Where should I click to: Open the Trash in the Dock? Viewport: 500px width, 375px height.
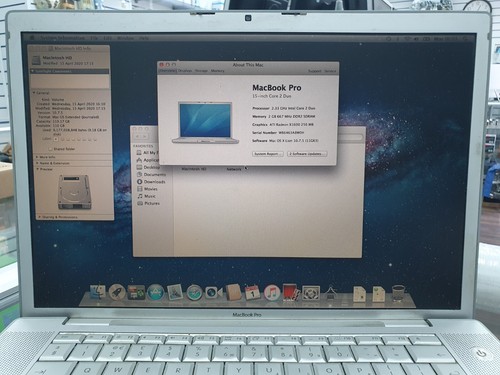[398, 293]
